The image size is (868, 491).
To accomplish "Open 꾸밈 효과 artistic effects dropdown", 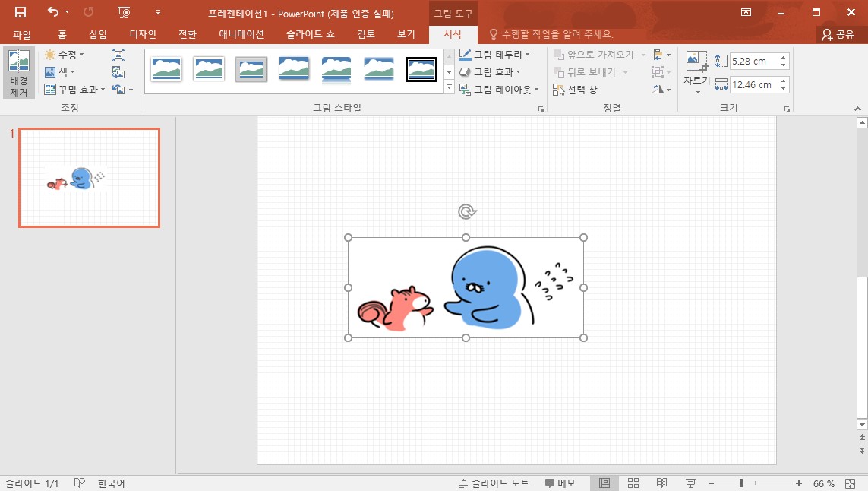I will point(74,89).
